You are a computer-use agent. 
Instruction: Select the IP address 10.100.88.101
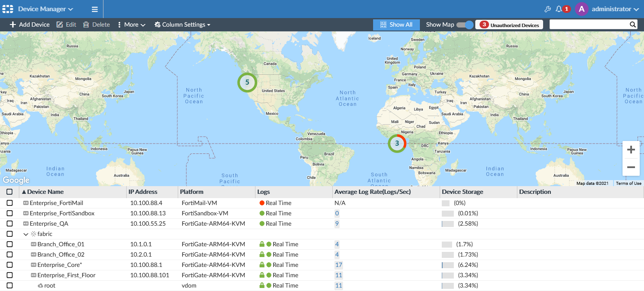150,275
